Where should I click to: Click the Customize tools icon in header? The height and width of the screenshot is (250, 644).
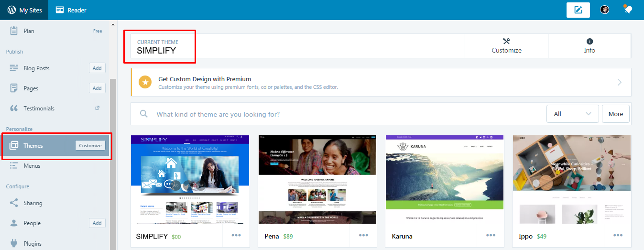(507, 42)
